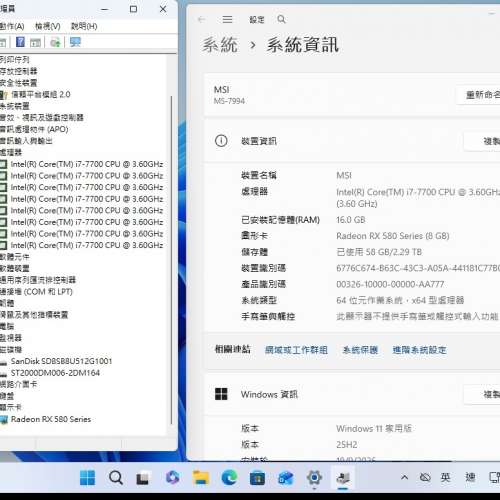Open the Start menu on the taskbar
Image resolution: width=500 pixels, height=500 pixels.
(x=88, y=478)
